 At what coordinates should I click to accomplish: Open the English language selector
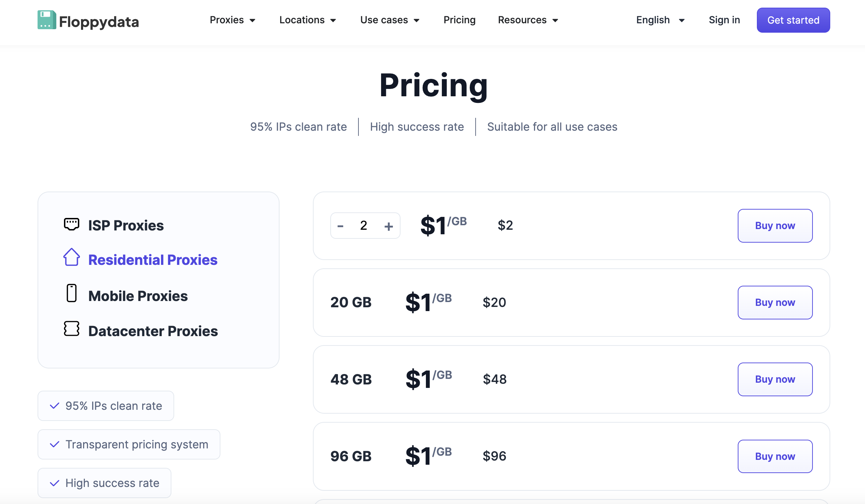click(x=660, y=20)
